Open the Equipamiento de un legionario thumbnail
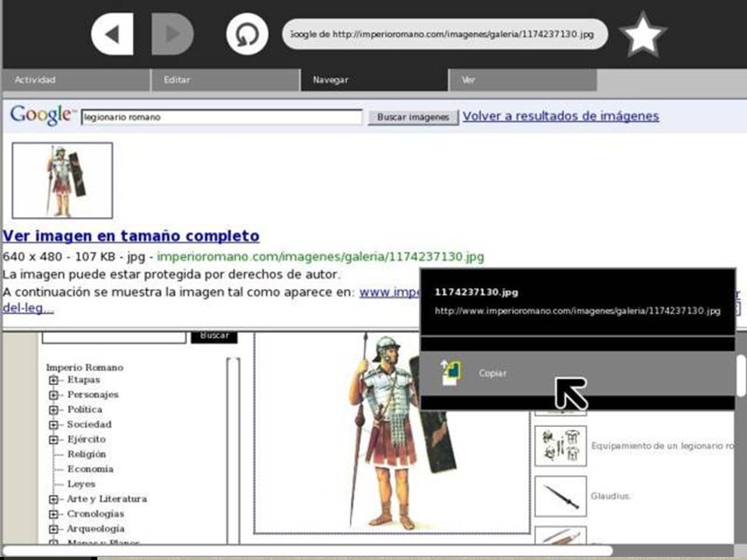 point(561,446)
